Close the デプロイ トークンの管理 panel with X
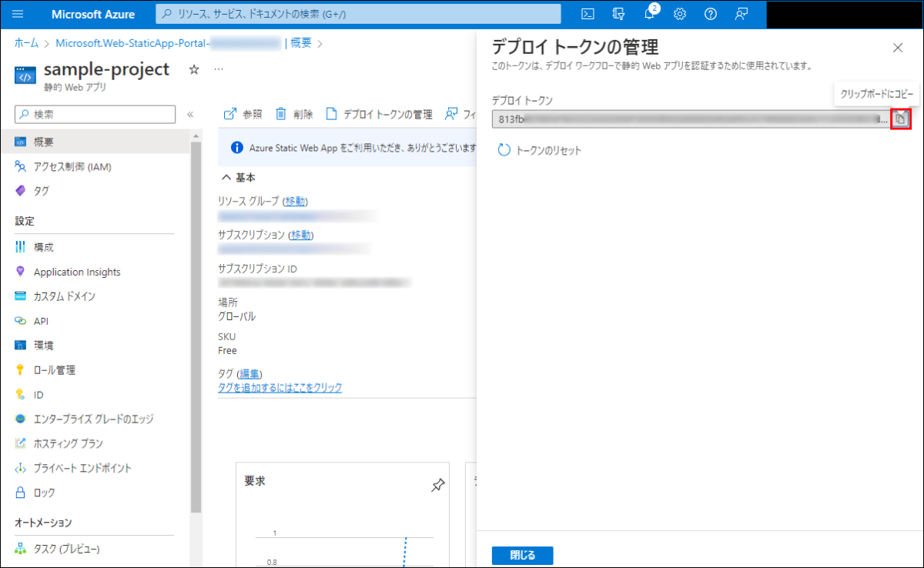Viewport: 924px width, 568px height. pyautogui.click(x=898, y=48)
